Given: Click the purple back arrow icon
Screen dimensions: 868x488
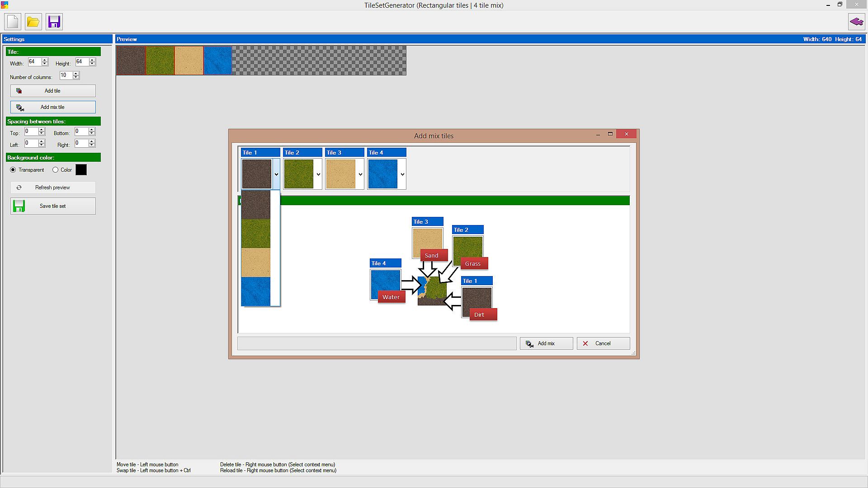Looking at the screenshot, I should tap(856, 22).
